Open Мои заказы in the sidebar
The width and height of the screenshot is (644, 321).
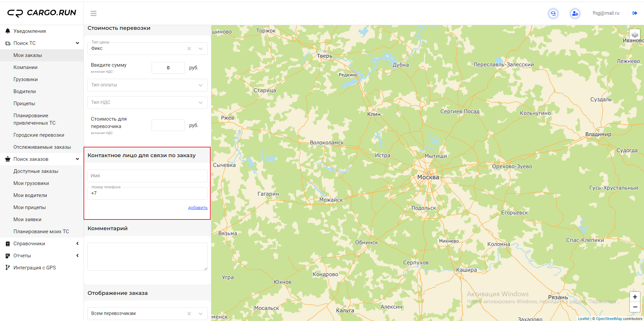click(28, 55)
